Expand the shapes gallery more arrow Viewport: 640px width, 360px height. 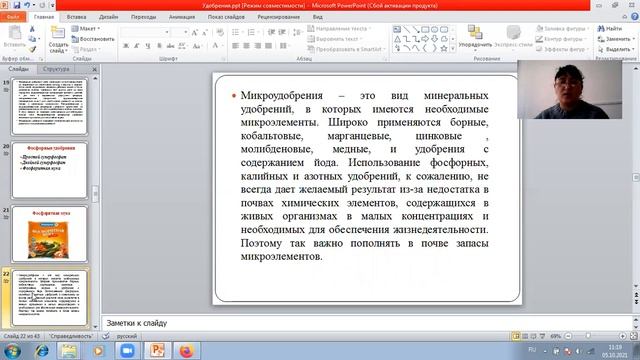453,49
